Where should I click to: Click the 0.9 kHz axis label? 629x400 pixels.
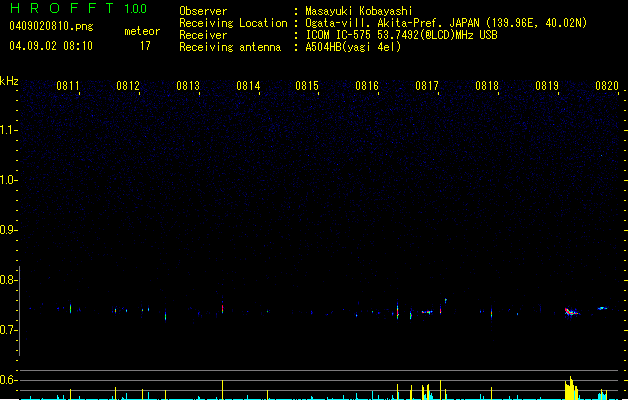point(8,230)
